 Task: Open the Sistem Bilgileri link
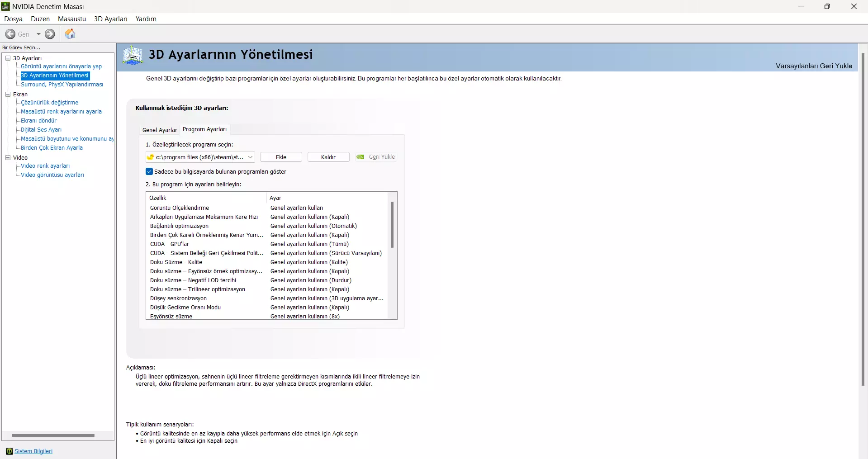pos(33,451)
